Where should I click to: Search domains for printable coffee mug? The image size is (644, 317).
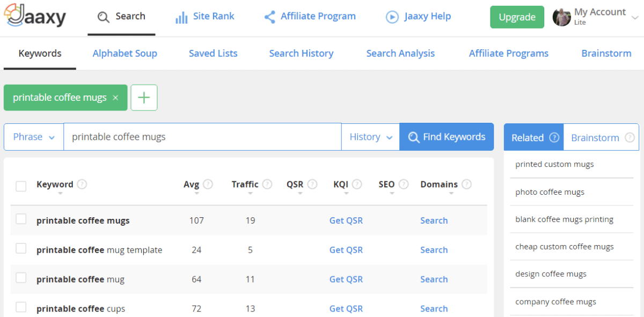[434, 279]
